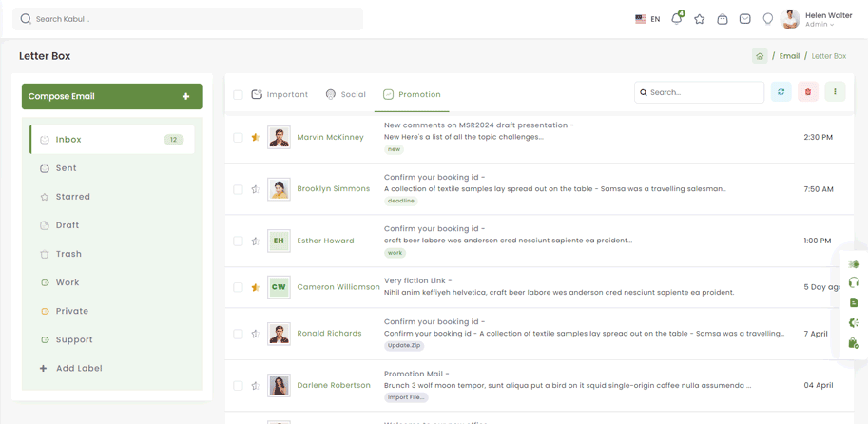The height and width of the screenshot is (424, 868).
Task: Click the red delete trash icon
Action: point(808,92)
